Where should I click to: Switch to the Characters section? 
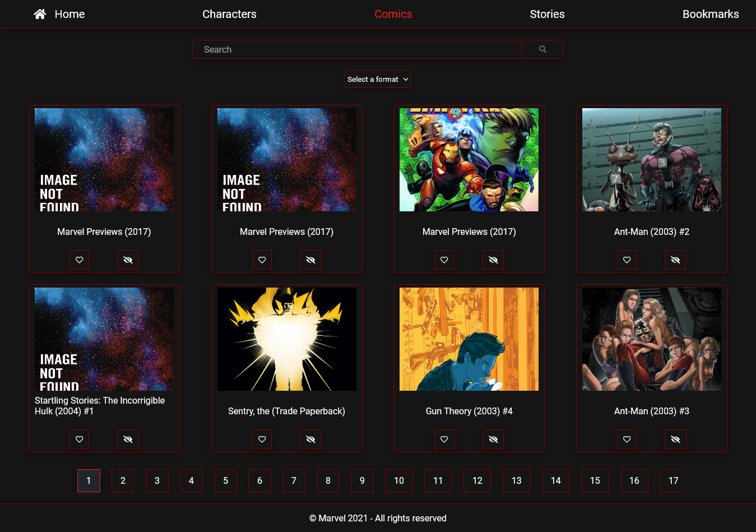pos(229,14)
